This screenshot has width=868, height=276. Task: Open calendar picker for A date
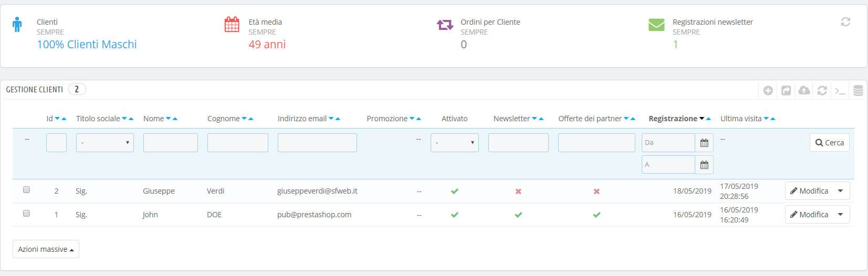[x=704, y=165]
